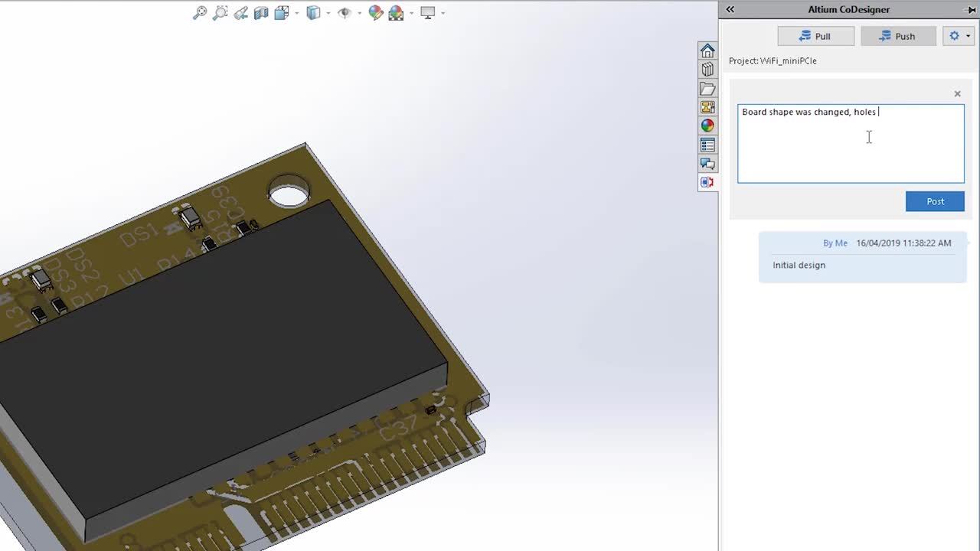Click the Pull button

click(x=815, y=36)
